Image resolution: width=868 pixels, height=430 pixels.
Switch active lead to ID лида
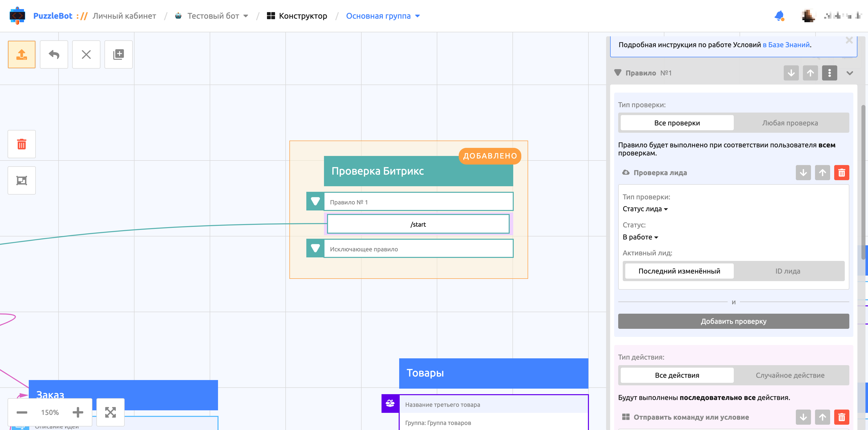point(788,271)
